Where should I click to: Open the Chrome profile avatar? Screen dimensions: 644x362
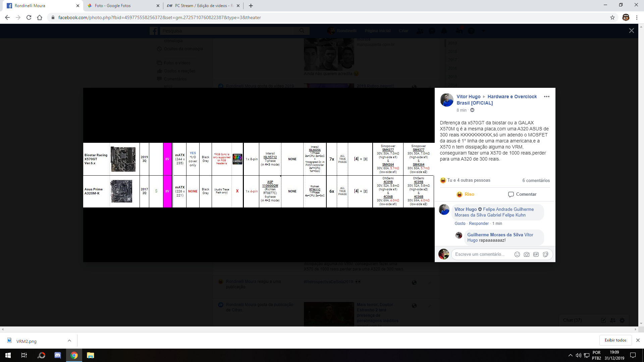626,17
